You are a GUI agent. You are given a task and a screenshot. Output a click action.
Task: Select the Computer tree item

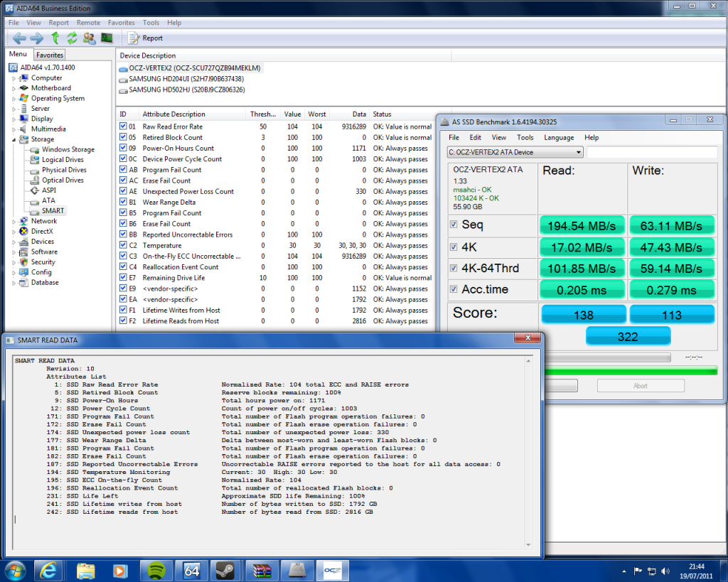click(46, 78)
